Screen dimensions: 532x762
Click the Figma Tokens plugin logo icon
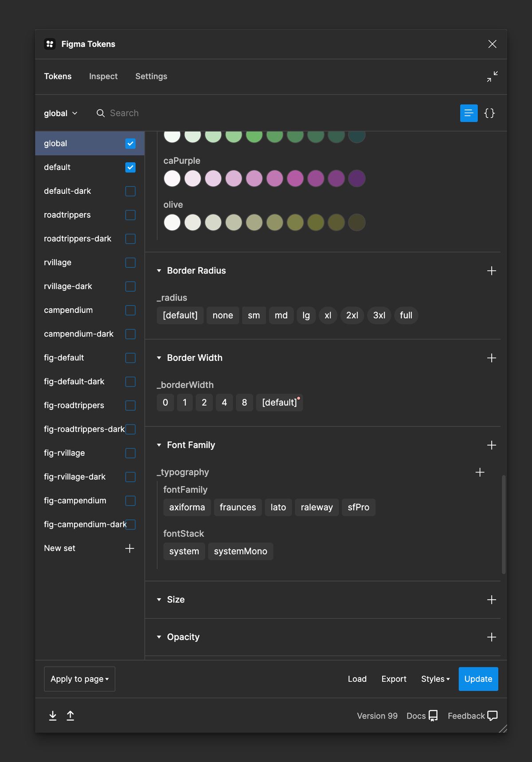[x=50, y=44]
